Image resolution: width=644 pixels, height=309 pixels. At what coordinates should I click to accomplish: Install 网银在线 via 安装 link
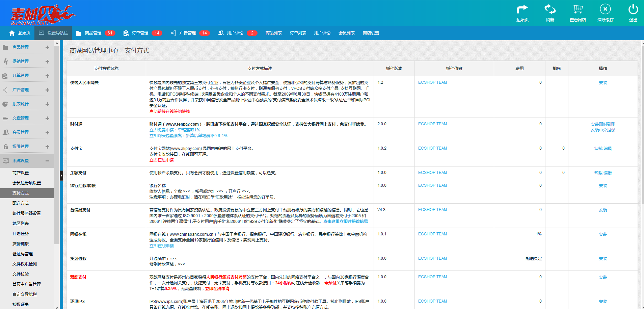603,234
